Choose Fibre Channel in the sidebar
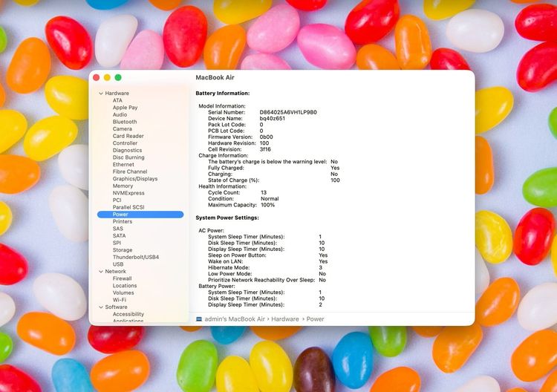The image size is (557, 392). [x=130, y=171]
